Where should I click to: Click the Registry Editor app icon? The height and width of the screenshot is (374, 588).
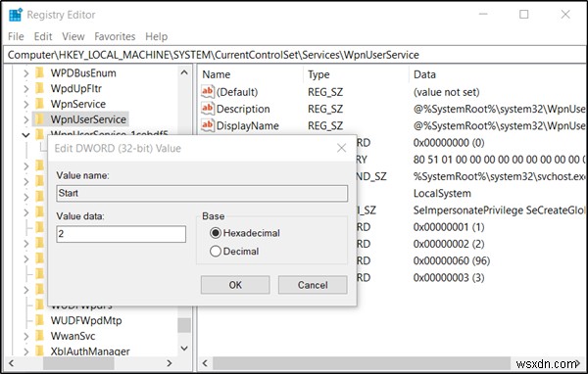pyautogui.click(x=16, y=15)
